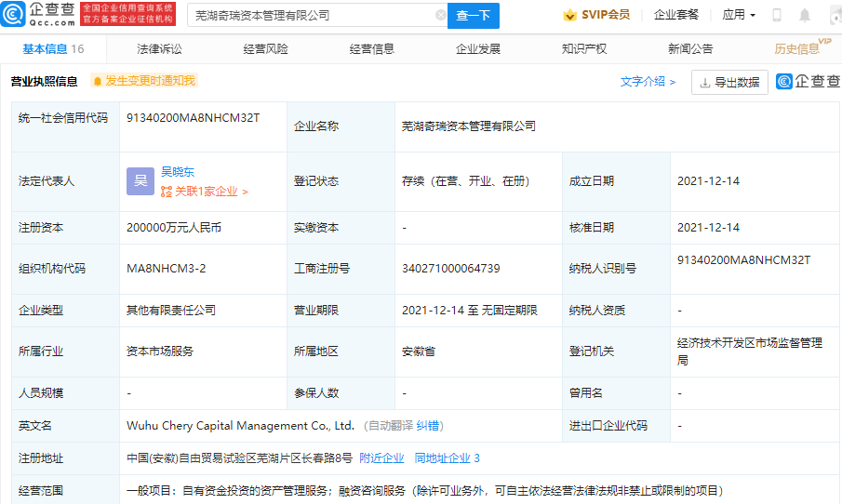This screenshot has height=504, width=842.
Task: Go to the 历史信息 VIP tab
Action: (x=796, y=49)
